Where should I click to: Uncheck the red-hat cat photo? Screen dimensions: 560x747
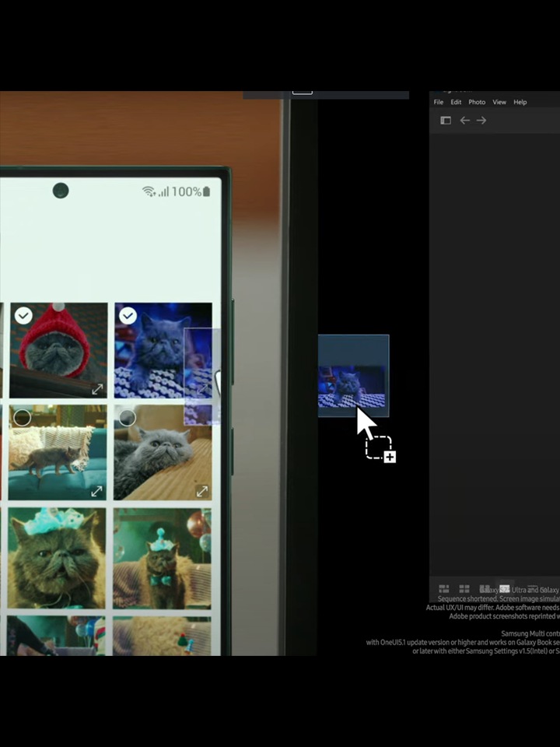(23, 315)
